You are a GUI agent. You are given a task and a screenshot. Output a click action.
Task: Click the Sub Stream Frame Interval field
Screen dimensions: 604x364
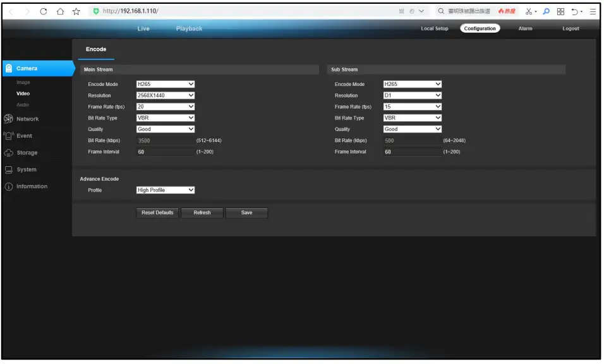point(412,152)
